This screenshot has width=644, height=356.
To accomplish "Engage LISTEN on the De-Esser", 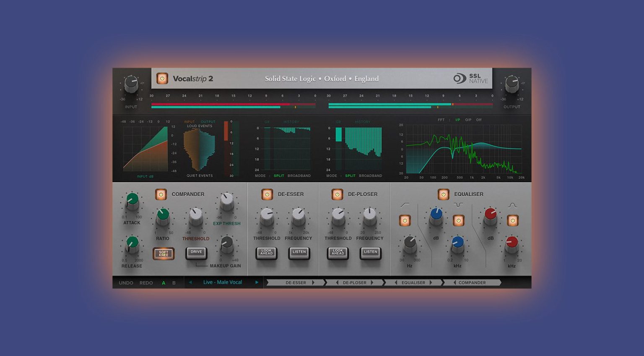I will tap(299, 252).
